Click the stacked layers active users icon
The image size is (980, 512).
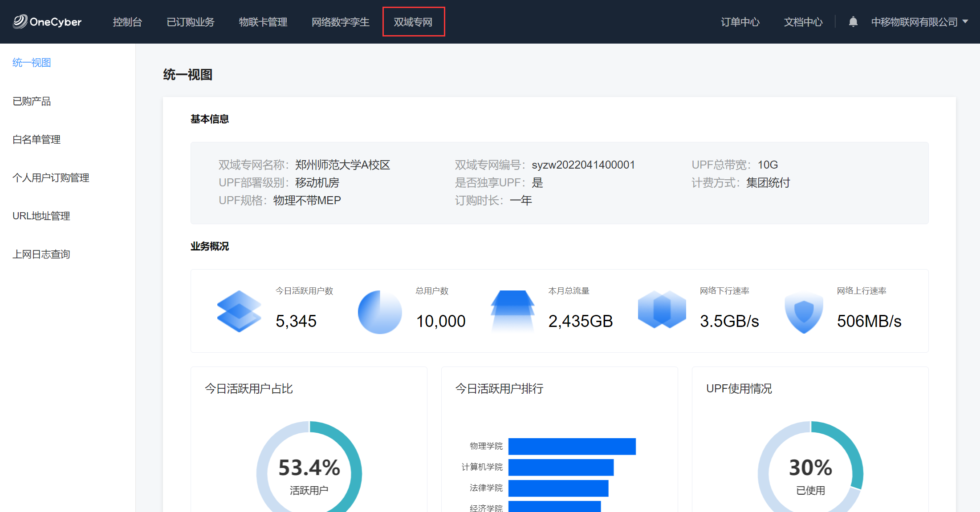click(x=239, y=311)
